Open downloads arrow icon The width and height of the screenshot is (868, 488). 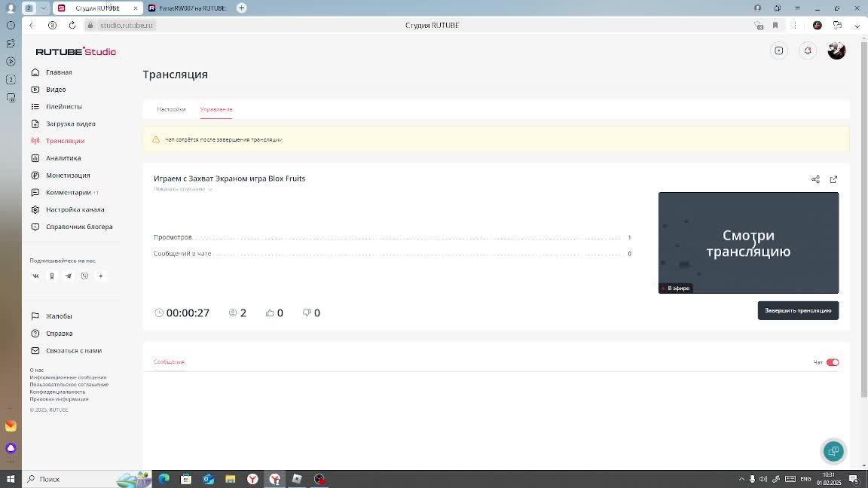coord(857,26)
